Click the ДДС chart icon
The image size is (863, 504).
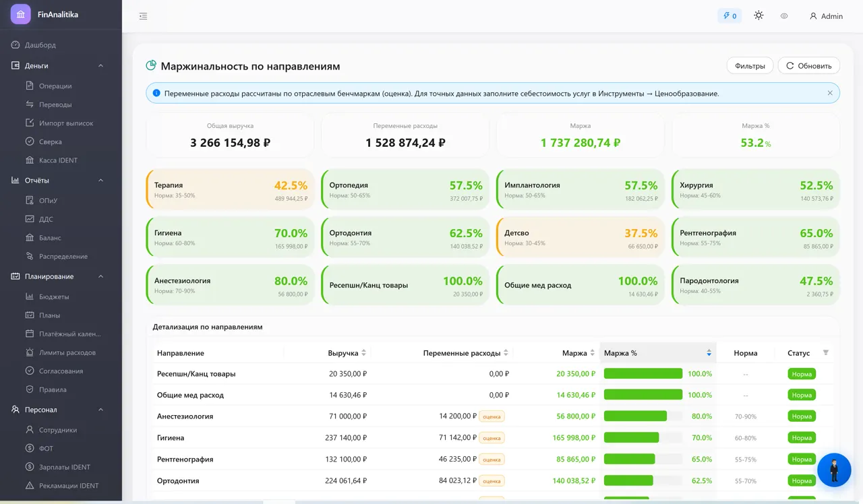30,219
